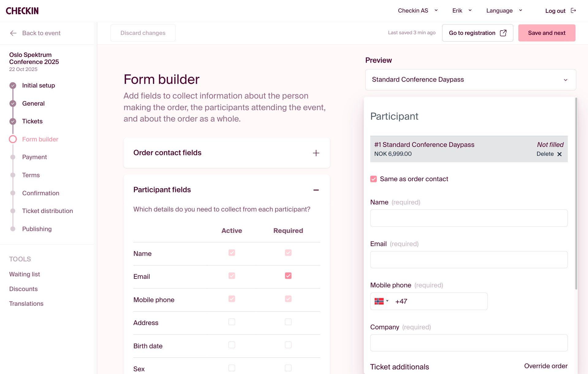Click the back arrow icon beside Back to event

coord(13,33)
